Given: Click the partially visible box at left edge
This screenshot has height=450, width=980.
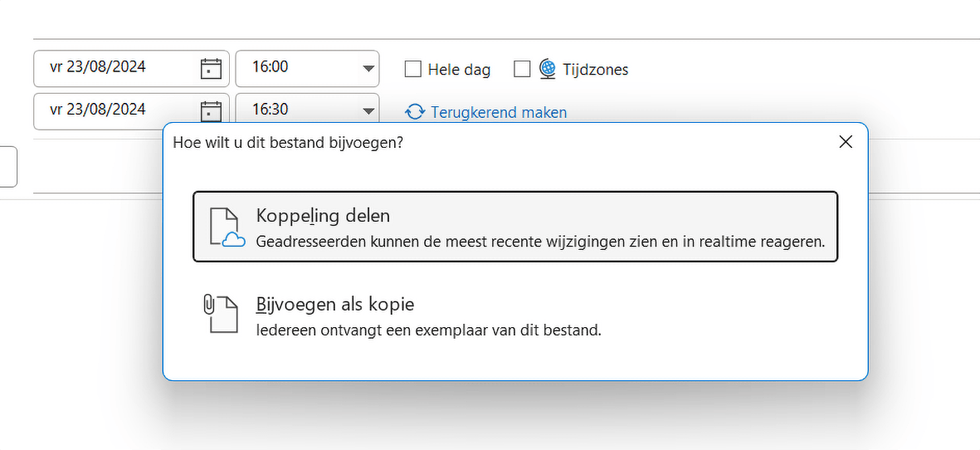Looking at the screenshot, I should pyautogui.click(x=7, y=166).
